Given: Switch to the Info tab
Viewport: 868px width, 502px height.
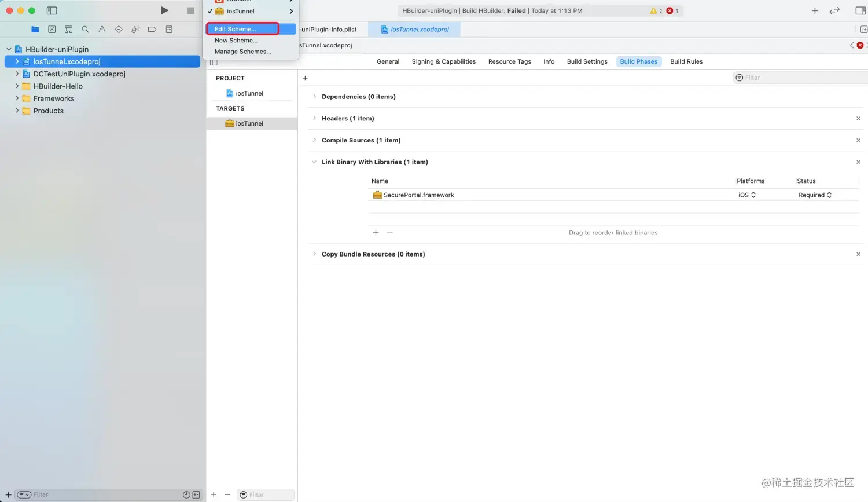Looking at the screenshot, I should pos(549,62).
